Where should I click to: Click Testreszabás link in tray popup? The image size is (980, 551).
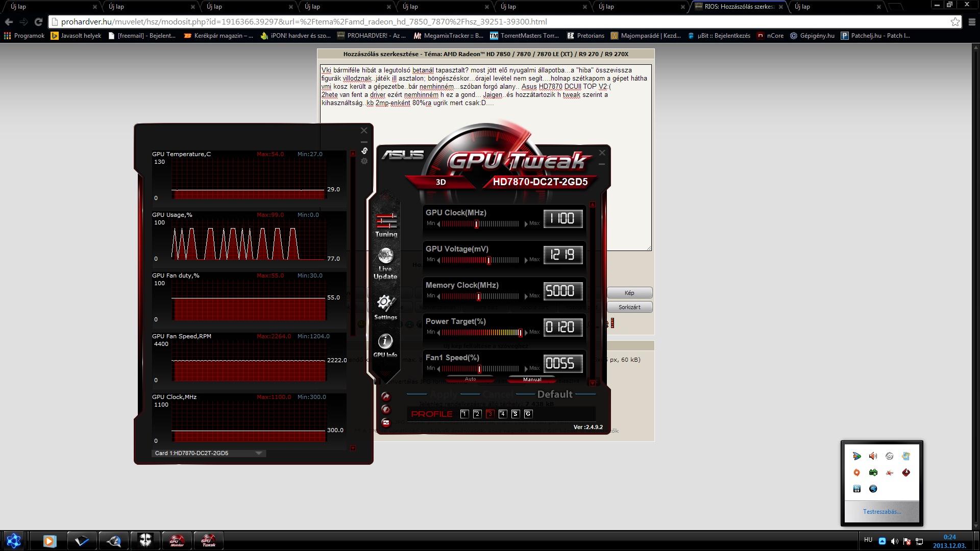pyautogui.click(x=882, y=512)
